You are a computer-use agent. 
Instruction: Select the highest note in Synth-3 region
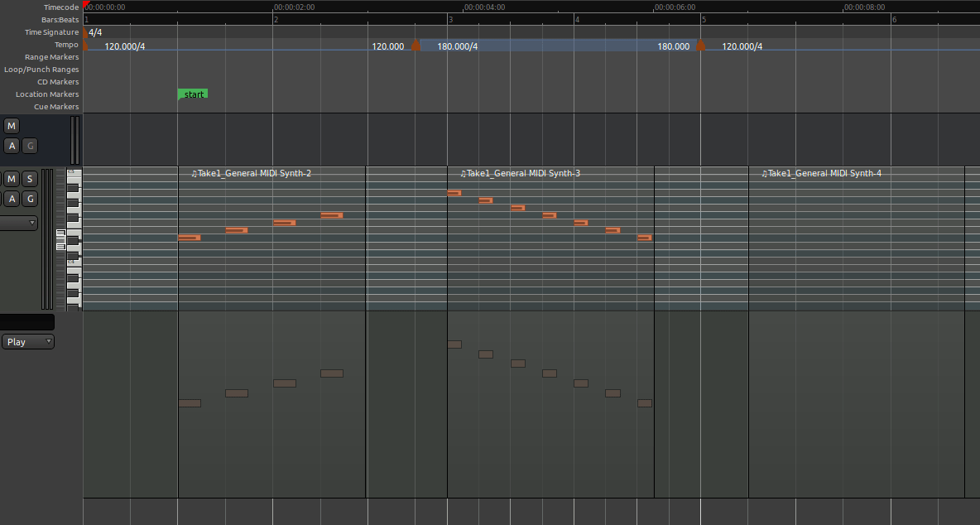454,193
